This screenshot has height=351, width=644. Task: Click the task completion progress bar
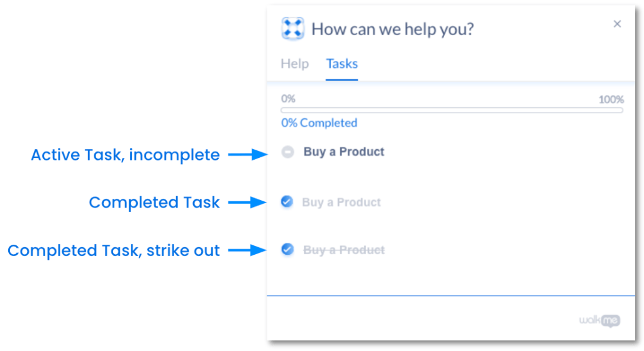[452, 110]
